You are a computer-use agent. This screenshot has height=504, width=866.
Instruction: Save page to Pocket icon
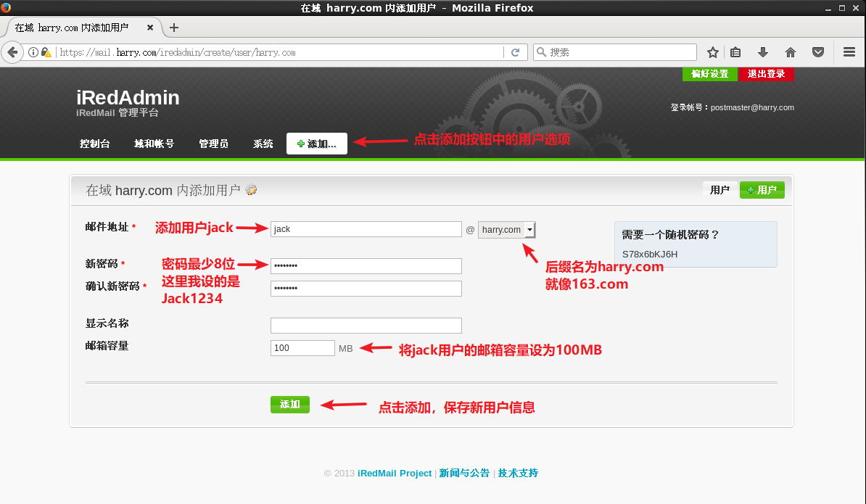point(818,52)
